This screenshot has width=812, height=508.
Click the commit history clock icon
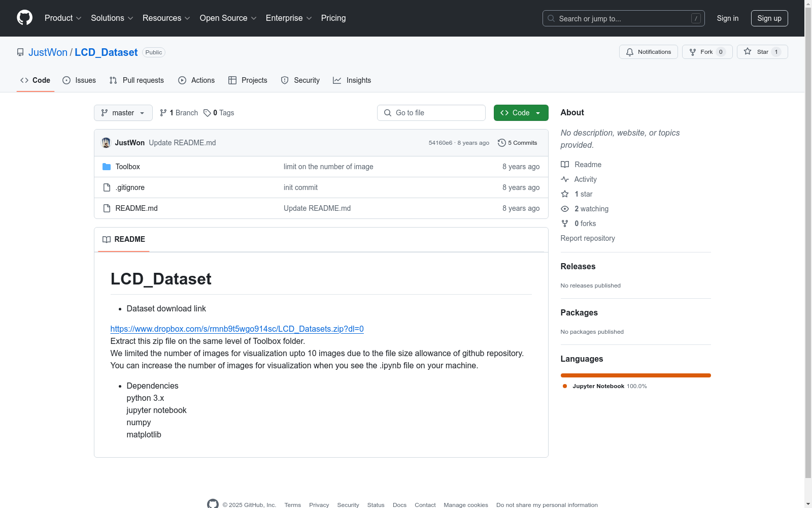tap(502, 143)
